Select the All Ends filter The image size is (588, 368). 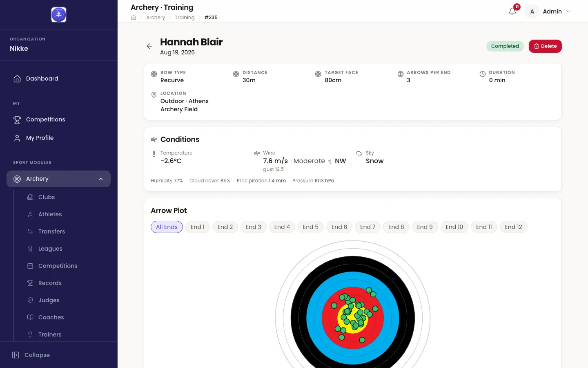167,227
